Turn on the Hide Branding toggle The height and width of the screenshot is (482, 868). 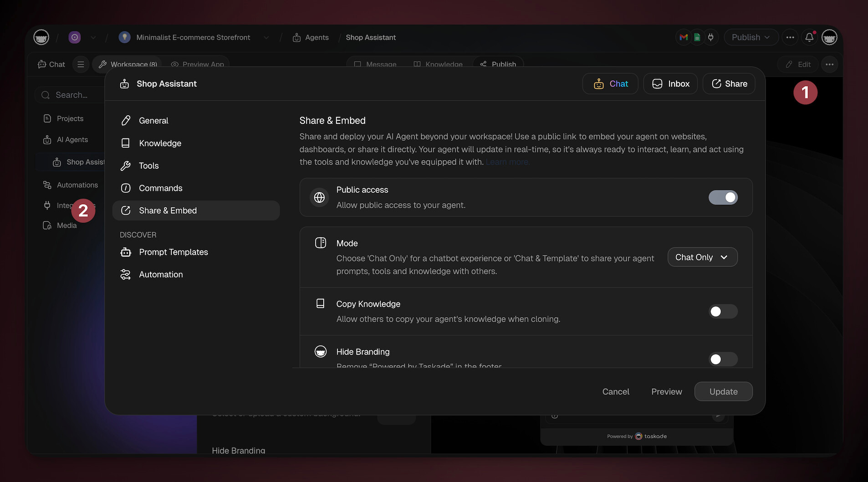click(x=723, y=359)
